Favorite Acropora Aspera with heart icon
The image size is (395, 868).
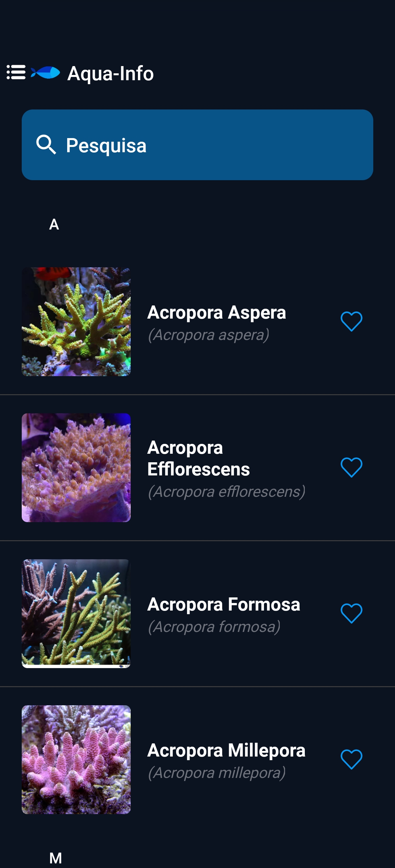click(351, 322)
